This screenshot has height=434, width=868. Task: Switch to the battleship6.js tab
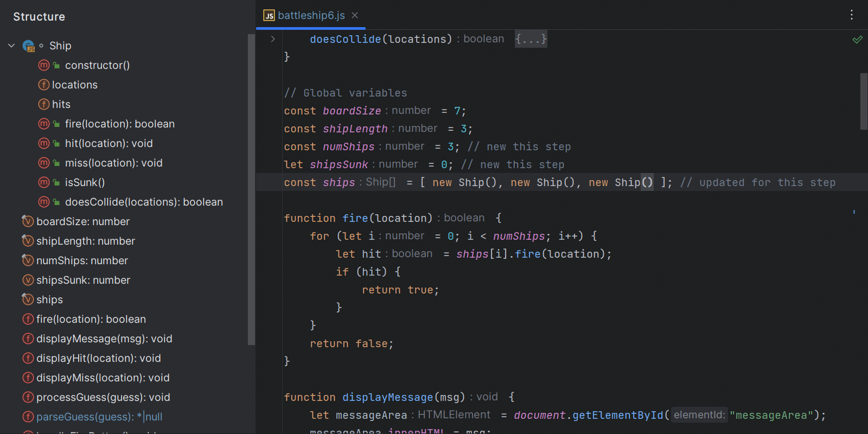pos(311,16)
